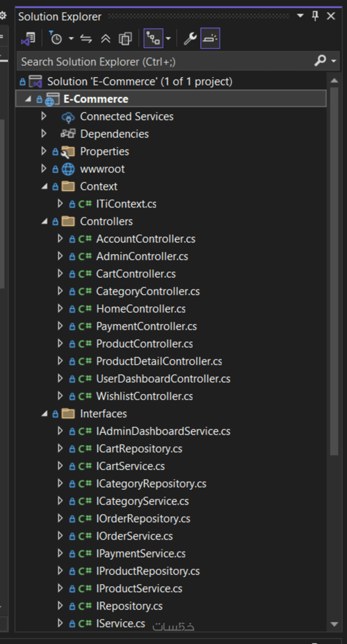Expand the wwwroot folder

(43, 169)
